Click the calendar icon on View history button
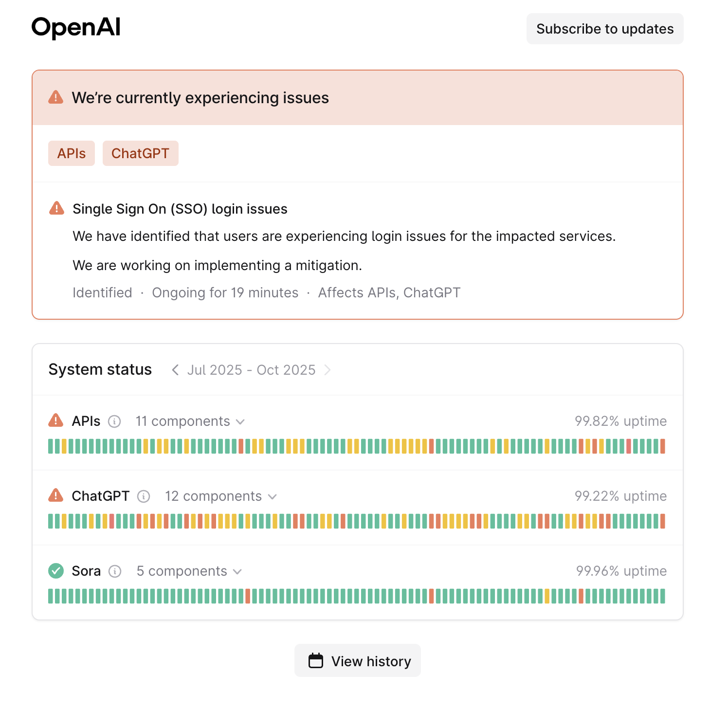Viewport: 710px width, 728px height. coord(316,660)
